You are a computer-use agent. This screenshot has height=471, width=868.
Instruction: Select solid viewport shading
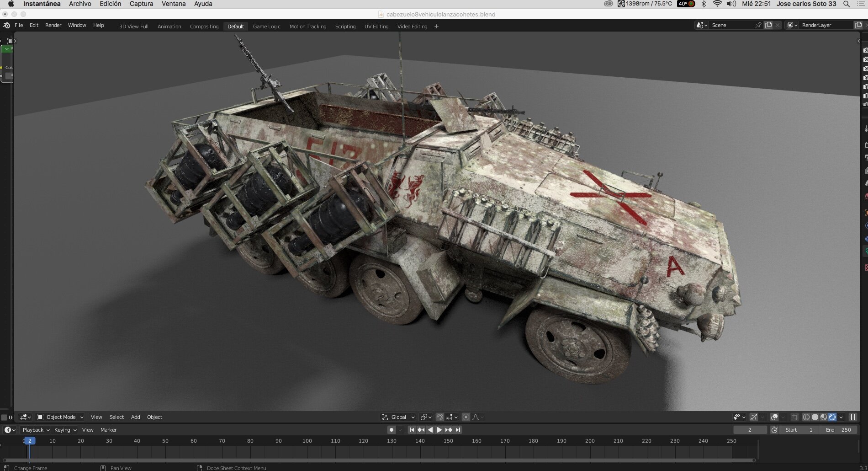pos(815,417)
